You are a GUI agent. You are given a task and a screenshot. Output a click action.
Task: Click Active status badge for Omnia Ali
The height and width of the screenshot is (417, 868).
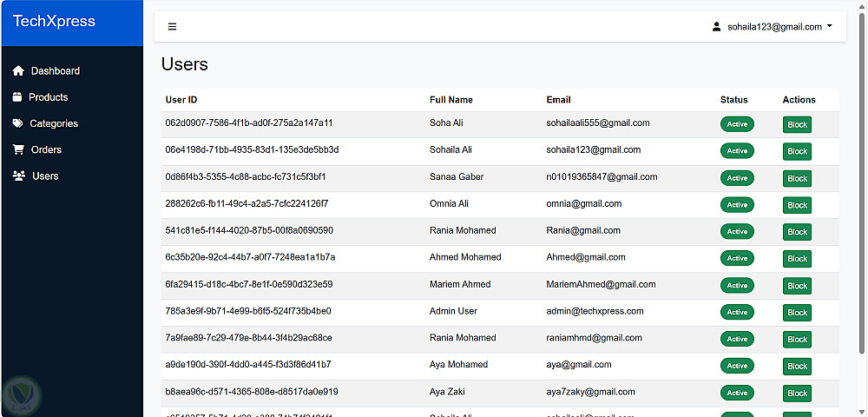pos(737,205)
